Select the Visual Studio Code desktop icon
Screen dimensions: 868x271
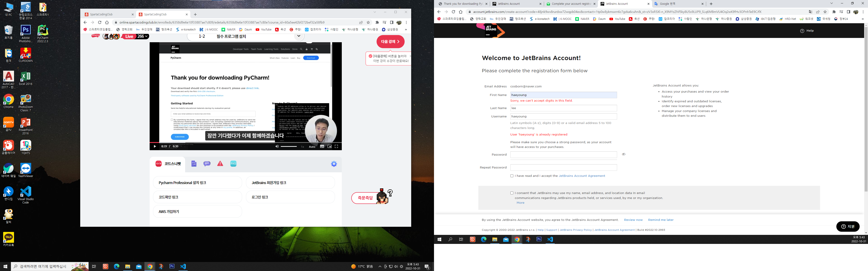[26, 195]
